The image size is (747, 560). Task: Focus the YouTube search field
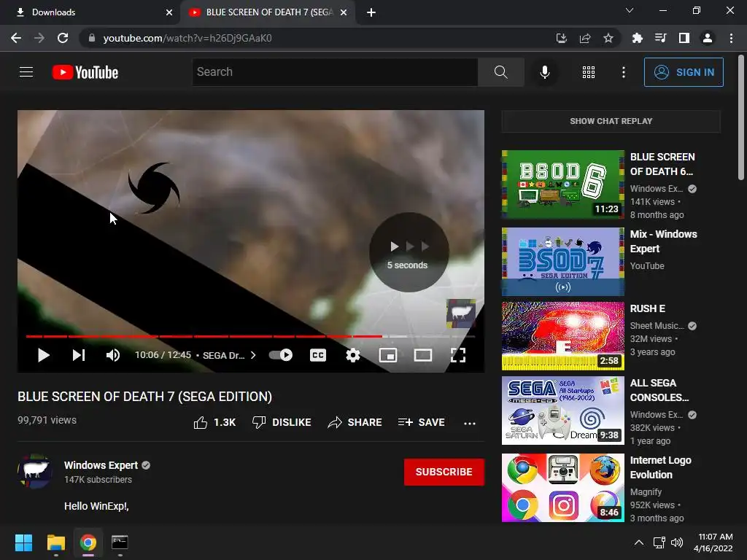335,72
